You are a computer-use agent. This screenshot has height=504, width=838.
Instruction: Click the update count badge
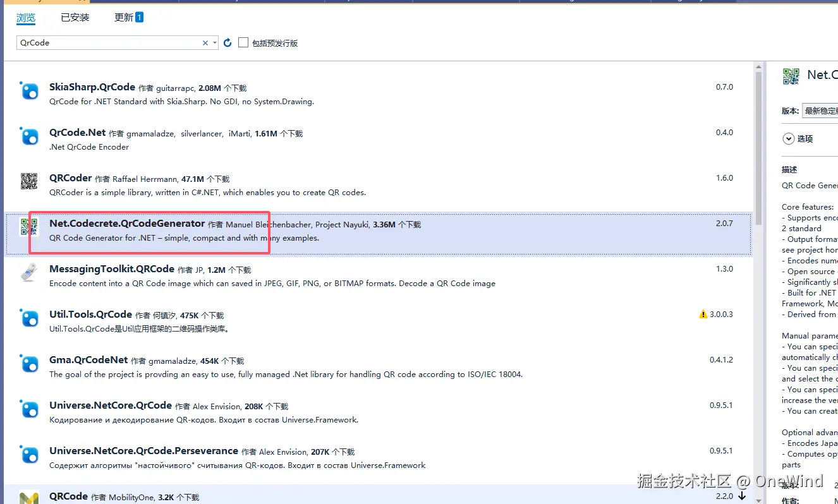(140, 17)
